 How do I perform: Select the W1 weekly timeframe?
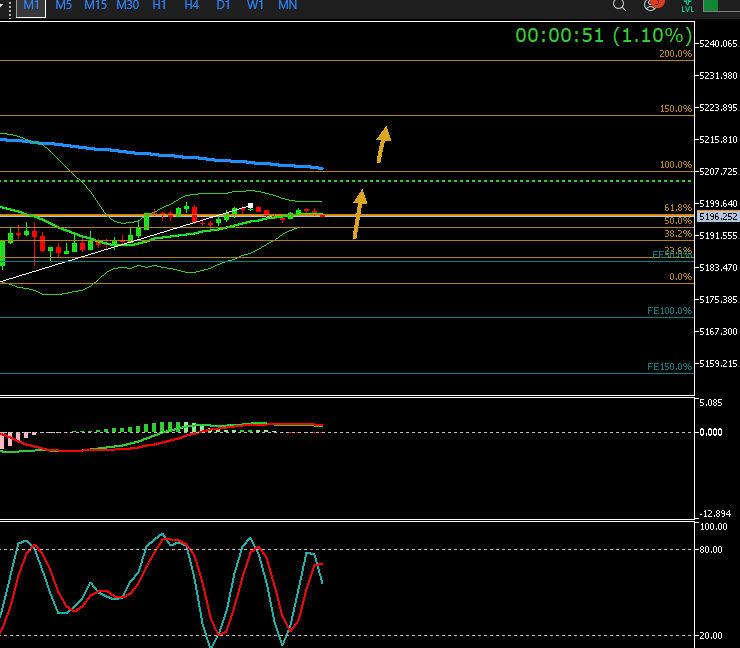(x=255, y=6)
